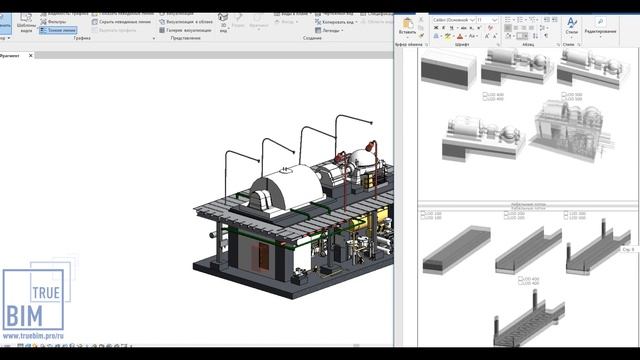The image size is (640, 360).
Task: Select transparent equipment building image in Word
Action: (x=571, y=131)
